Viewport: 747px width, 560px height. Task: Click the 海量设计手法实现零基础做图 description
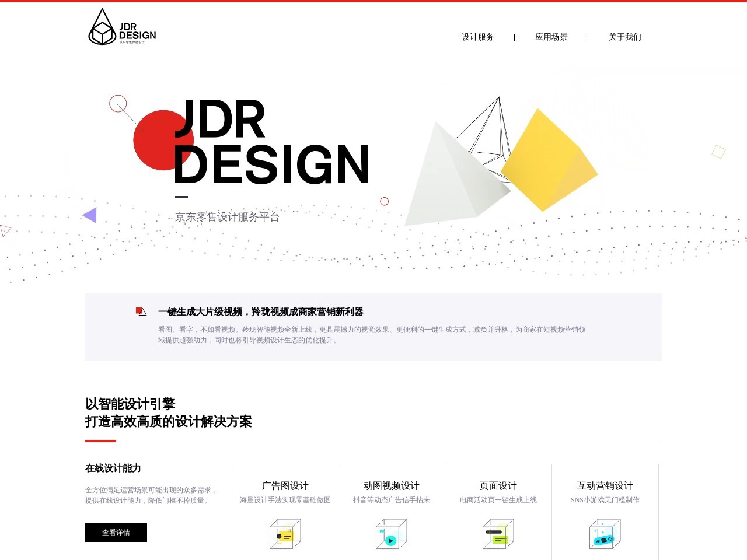coord(285,500)
